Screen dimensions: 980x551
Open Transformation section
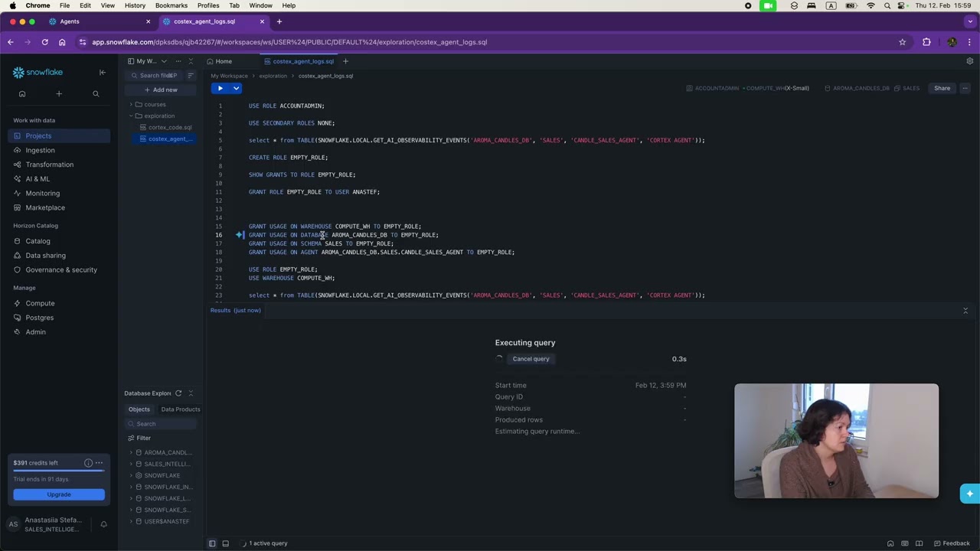tap(59, 165)
